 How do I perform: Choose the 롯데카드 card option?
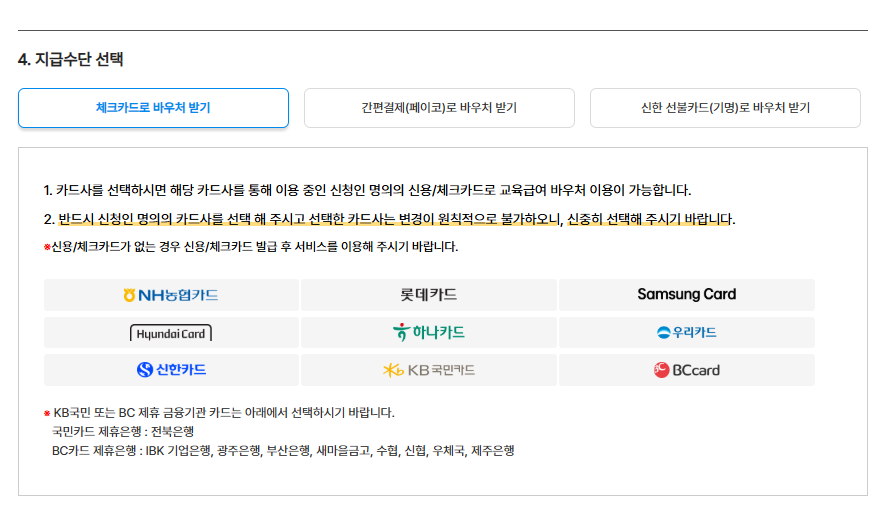pyautogui.click(x=429, y=295)
